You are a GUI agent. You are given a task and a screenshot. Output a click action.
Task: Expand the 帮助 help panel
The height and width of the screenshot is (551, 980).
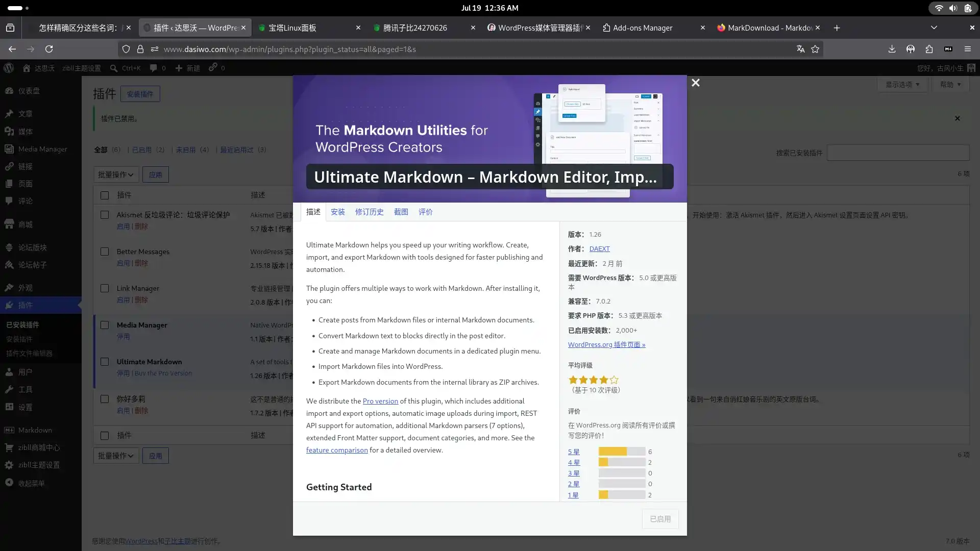[x=950, y=84]
